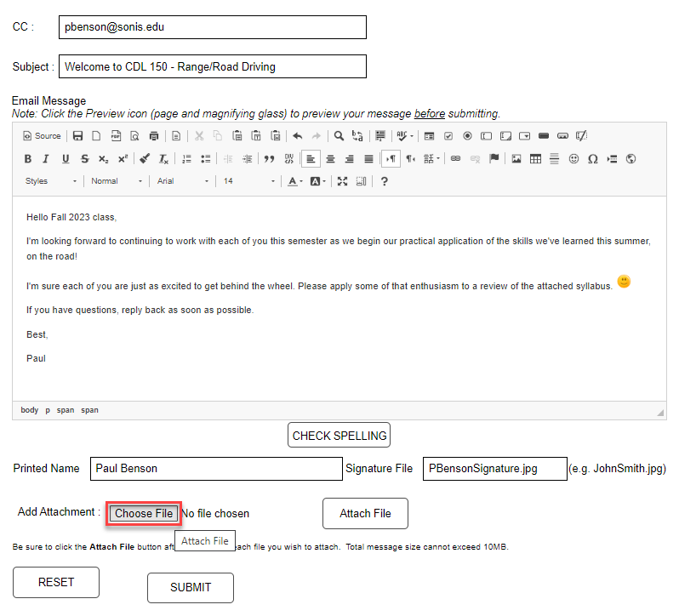The width and height of the screenshot is (679, 616).
Task: Insert a hidden field from the toolbar
Action: [x=581, y=136]
